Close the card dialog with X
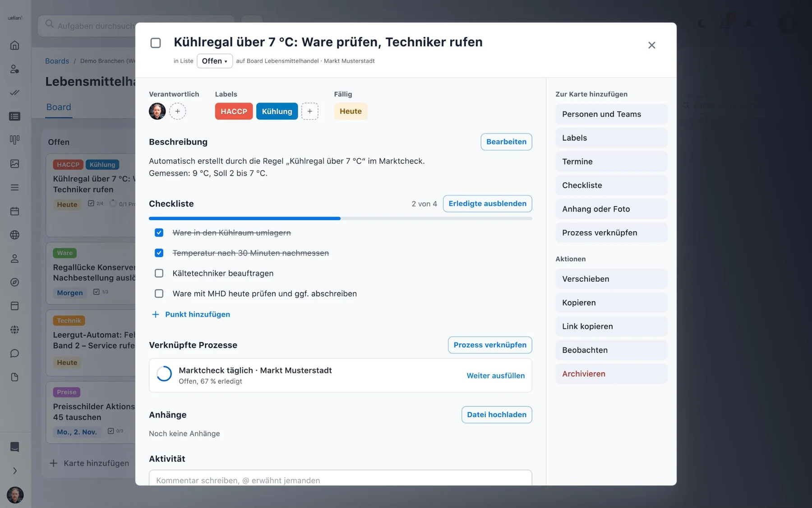The height and width of the screenshot is (508, 812). tap(652, 45)
